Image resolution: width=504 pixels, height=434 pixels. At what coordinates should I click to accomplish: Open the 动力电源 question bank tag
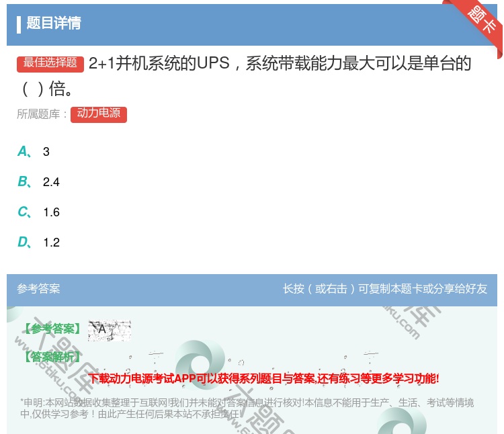click(x=99, y=114)
